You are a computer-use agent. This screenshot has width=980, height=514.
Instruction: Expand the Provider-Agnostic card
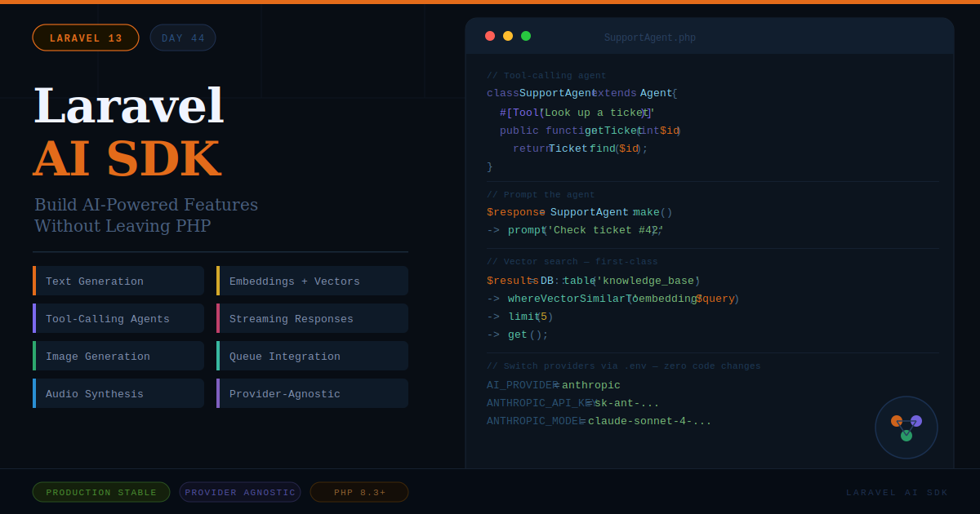[x=312, y=393]
